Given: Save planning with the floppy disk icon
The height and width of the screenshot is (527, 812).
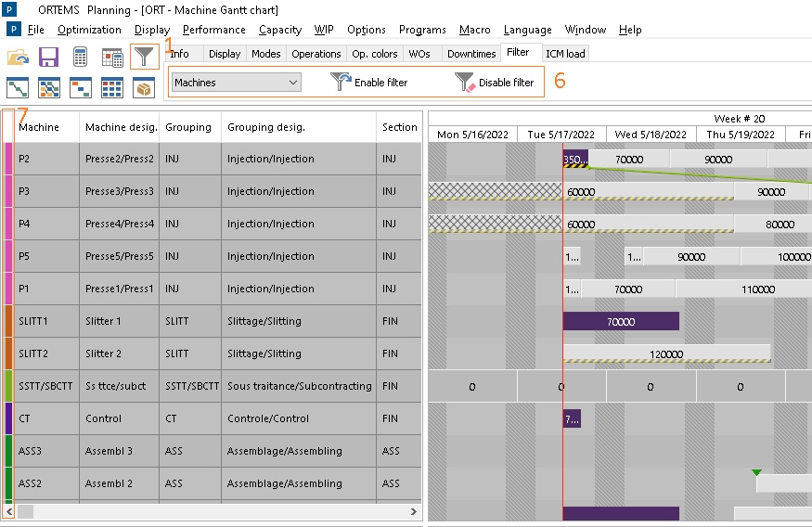Looking at the screenshot, I should point(48,57).
